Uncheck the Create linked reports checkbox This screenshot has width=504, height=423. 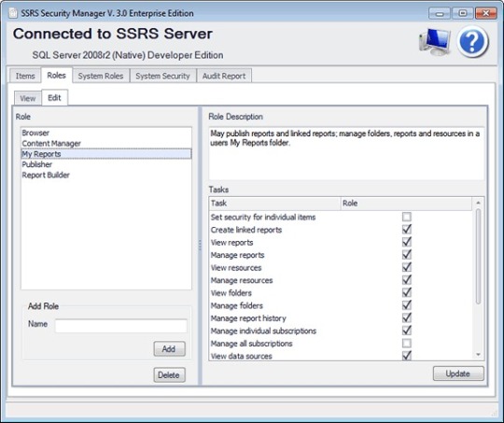407,230
